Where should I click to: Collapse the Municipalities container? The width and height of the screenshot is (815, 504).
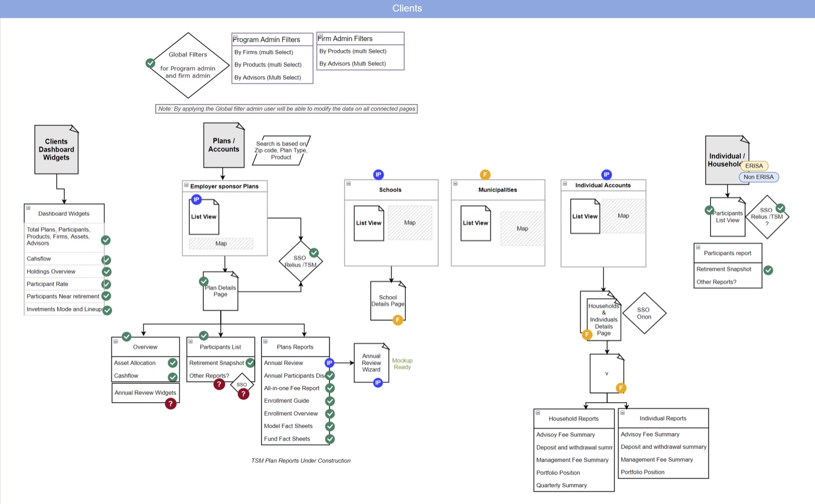pos(455,183)
